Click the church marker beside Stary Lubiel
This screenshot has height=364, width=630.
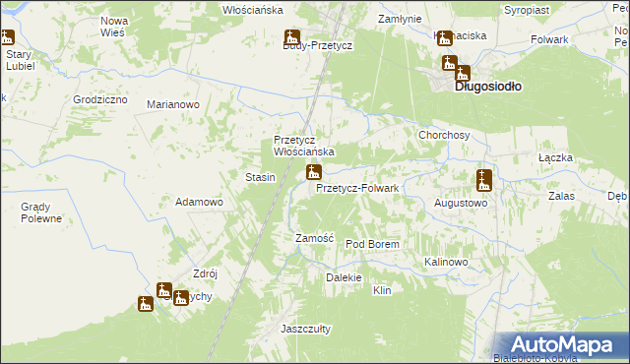7,37
